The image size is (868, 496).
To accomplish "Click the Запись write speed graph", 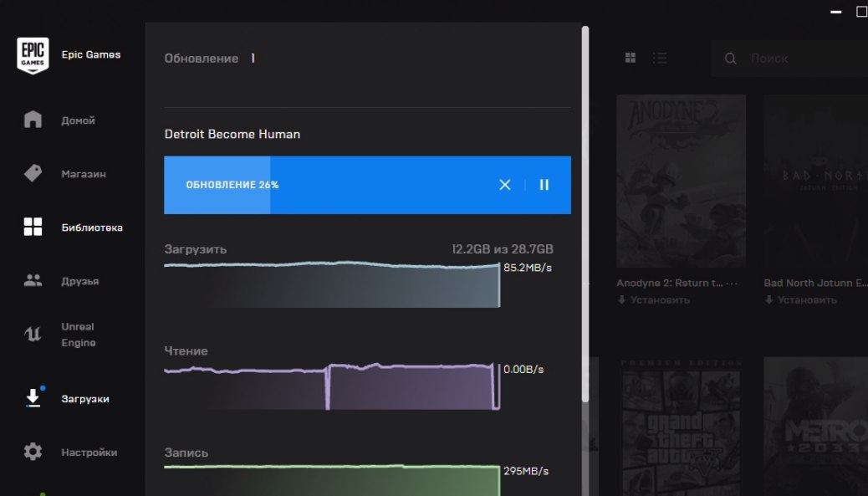I will click(332, 480).
